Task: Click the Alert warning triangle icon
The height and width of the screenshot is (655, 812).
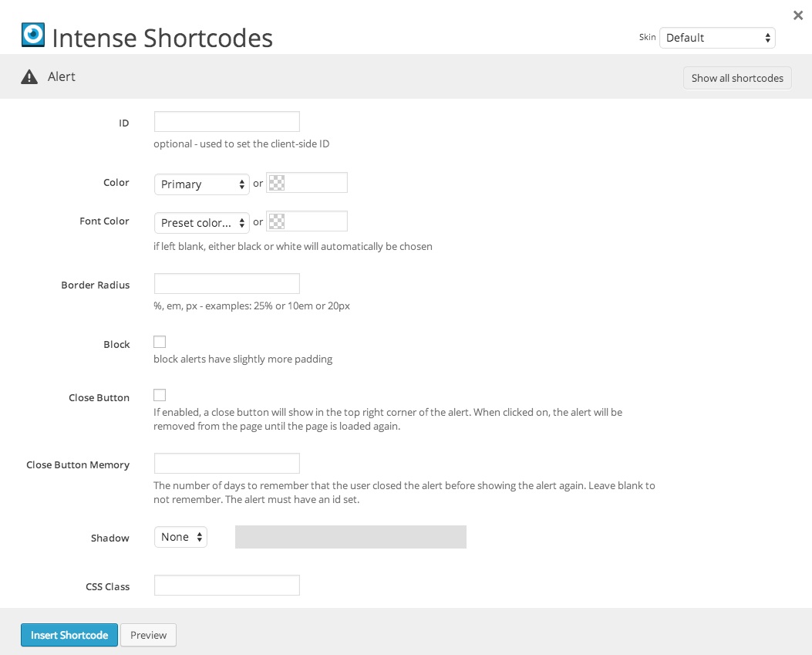Action: coord(29,77)
